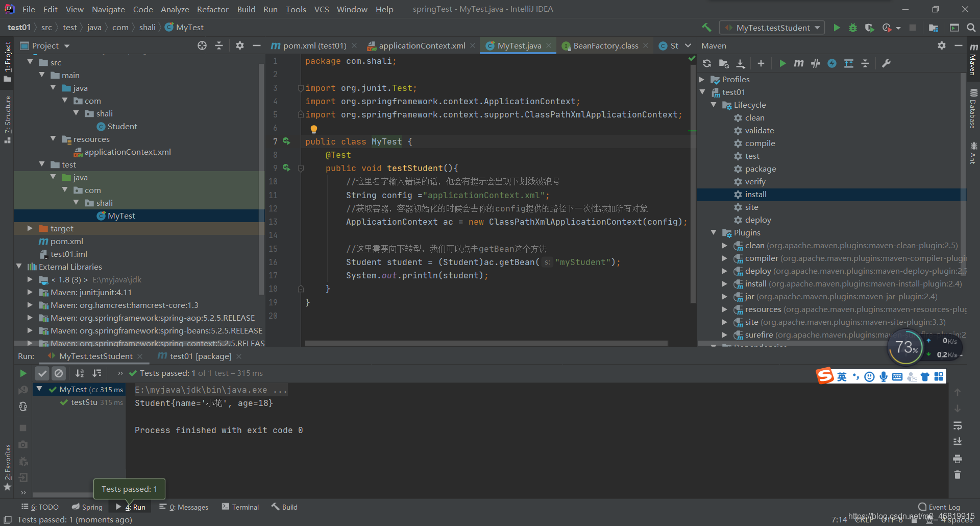Expand target folder in Project tree
980x526 pixels.
pos(30,228)
